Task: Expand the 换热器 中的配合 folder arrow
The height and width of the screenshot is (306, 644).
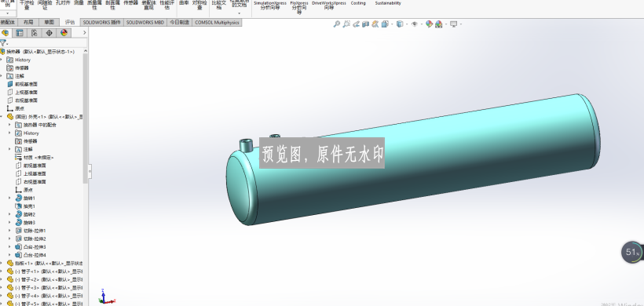Action: 10,125
